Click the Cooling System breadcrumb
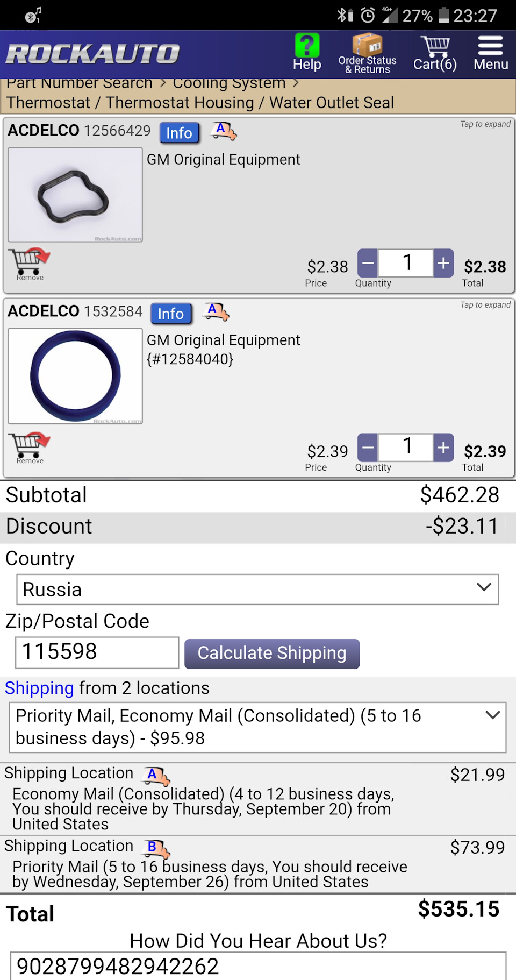516x980 pixels. [229, 83]
